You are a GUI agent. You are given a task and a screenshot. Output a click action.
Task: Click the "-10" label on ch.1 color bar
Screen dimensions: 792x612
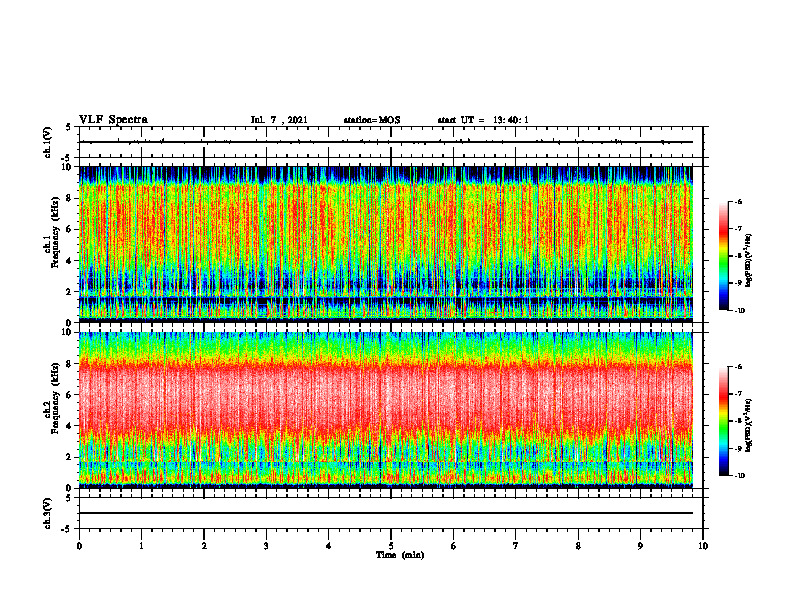739,311
